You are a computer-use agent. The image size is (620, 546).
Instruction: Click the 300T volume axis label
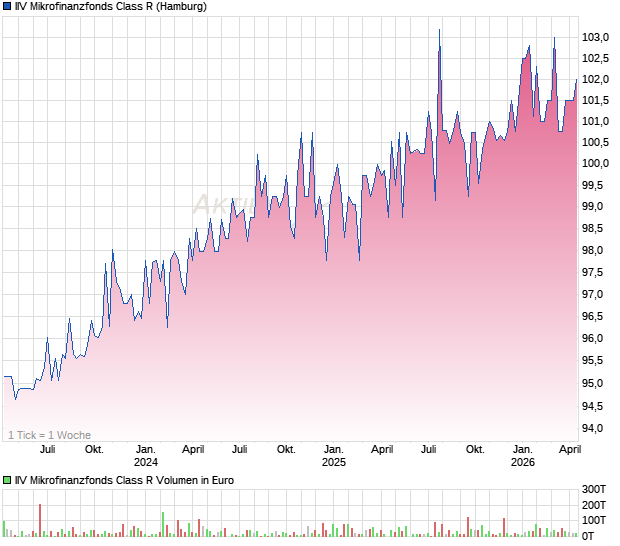pyautogui.click(x=595, y=489)
